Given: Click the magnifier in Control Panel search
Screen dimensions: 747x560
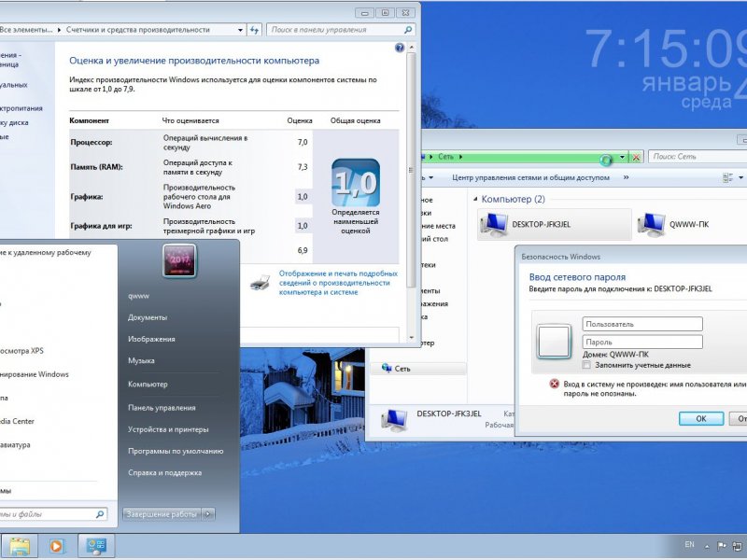Looking at the screenshot, I should [408, 30].
